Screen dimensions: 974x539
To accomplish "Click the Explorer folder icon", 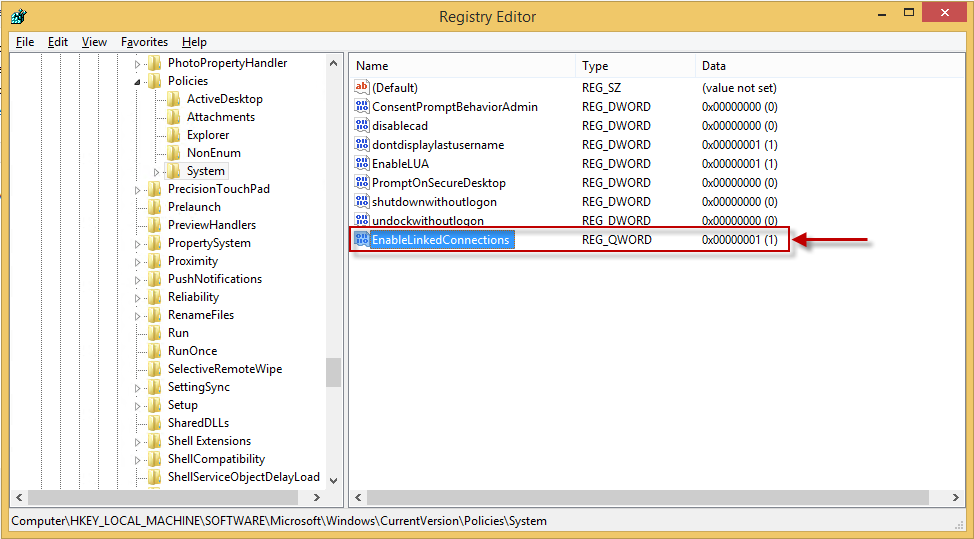I will click(173, 135).
